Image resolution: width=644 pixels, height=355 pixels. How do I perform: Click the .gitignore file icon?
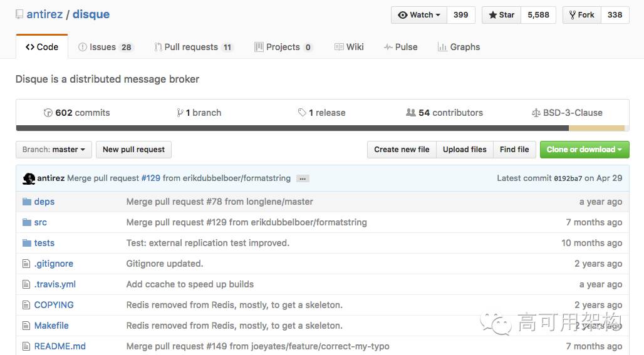[26, 264]
